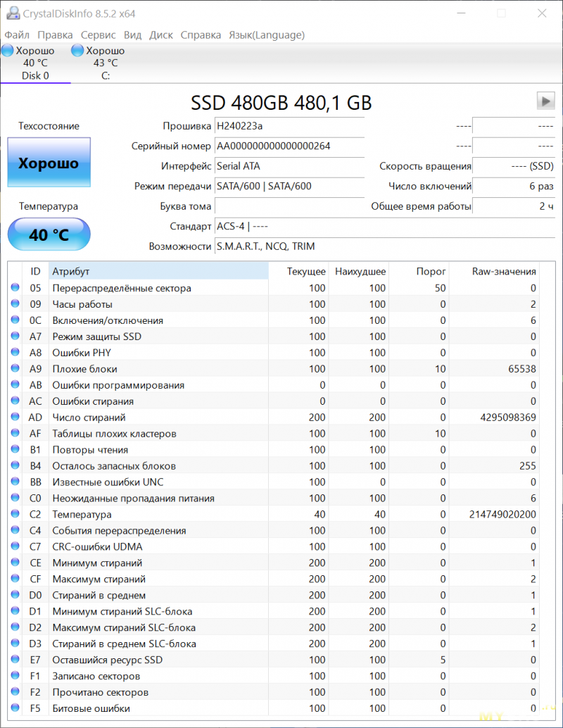The height and width of the screenshot is (728, 563).
Task: Switch to the Disk 0 drive tab
Action: tap(35, 63)
